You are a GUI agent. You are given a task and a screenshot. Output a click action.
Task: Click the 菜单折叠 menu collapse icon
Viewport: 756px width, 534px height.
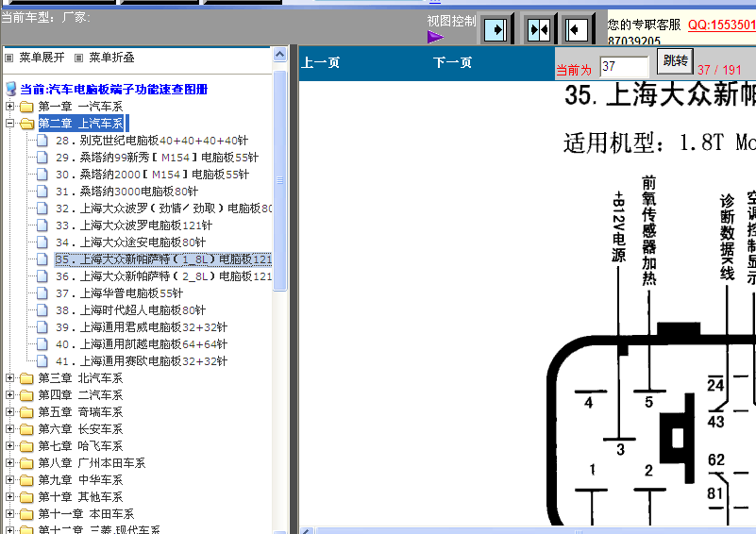tap(78, 58)
